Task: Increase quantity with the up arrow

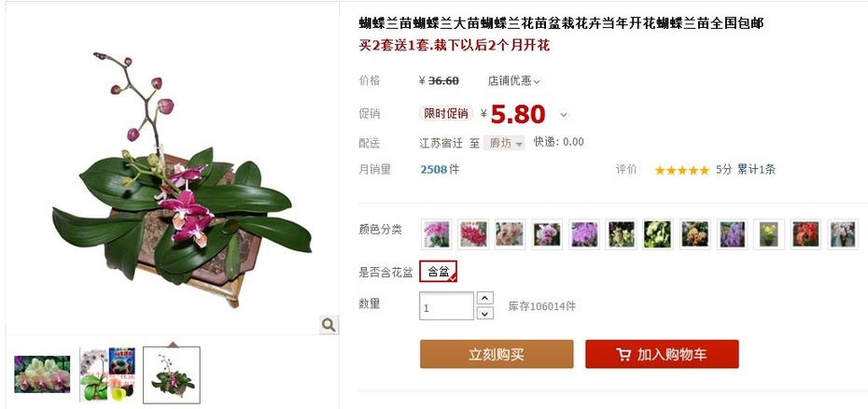Action: coord(485,298)
